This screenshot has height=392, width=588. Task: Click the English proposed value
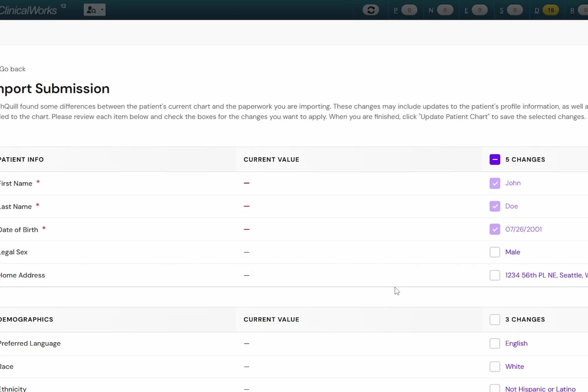(516, 343)
